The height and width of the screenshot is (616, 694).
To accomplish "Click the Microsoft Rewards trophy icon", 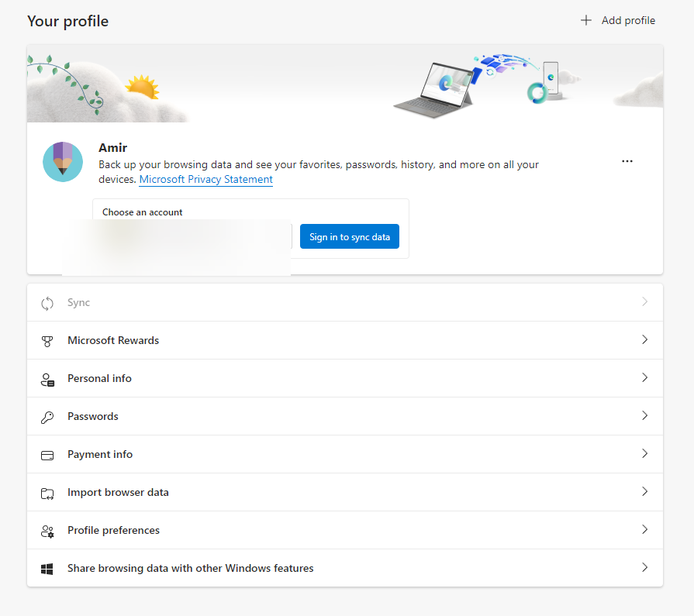I will [47, 341].
